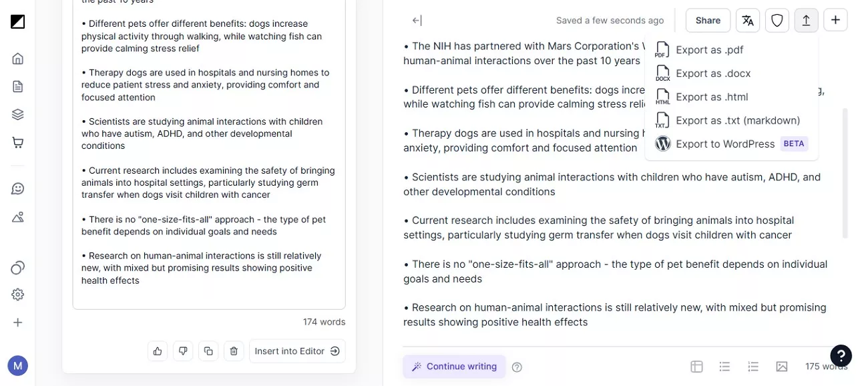Click the thumbs down icon
Viewport: 868px width, 386px height.
coord(183,351)
